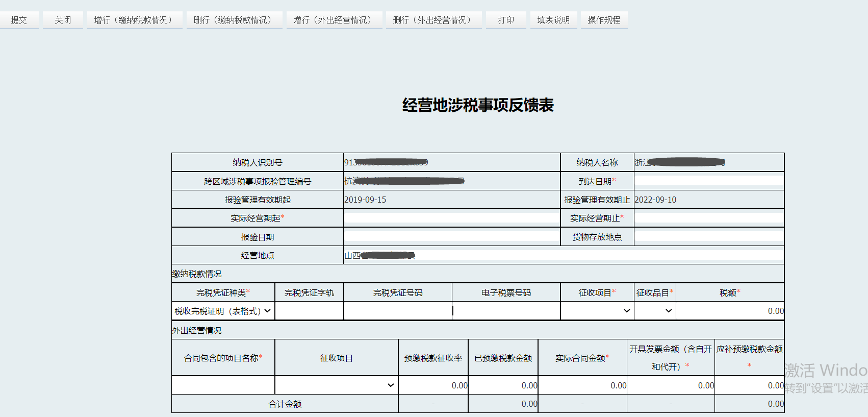Click the 预缴税款征收率 value field

[x=433, y=385]
